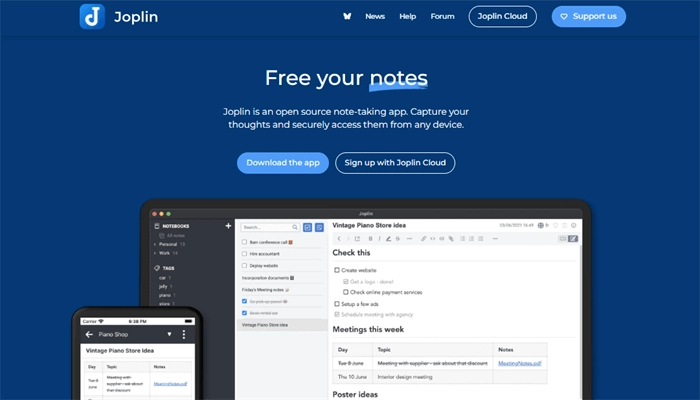
Task: Click the new note button icon
Action: click(x=319, y=227)
